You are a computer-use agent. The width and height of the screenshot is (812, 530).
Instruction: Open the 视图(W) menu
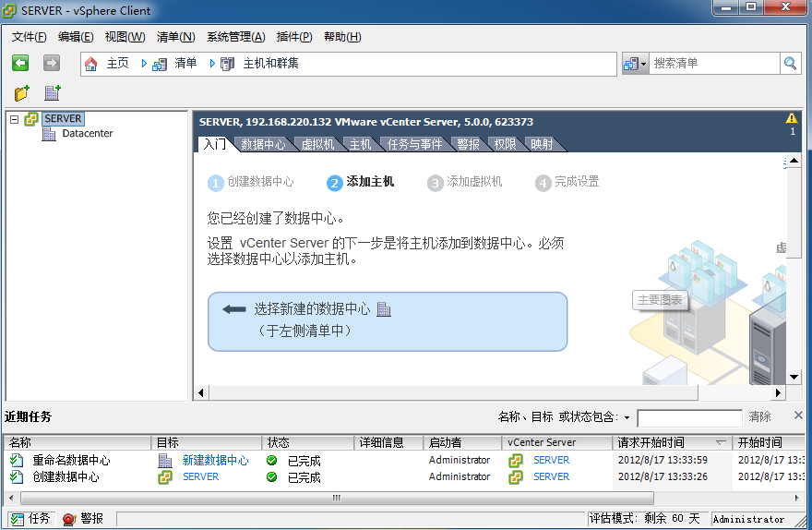click(125, 37)
